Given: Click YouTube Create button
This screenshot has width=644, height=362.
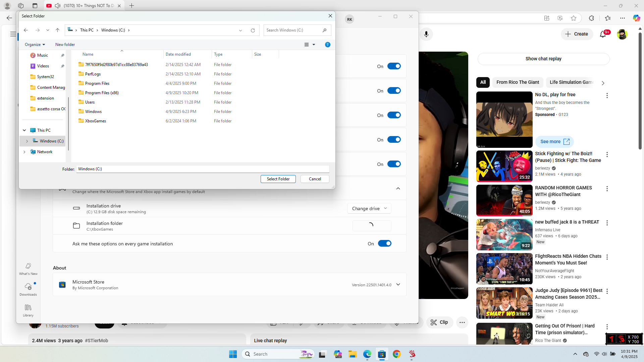Looking at the screenshot, I should click(x=577, y=34).
